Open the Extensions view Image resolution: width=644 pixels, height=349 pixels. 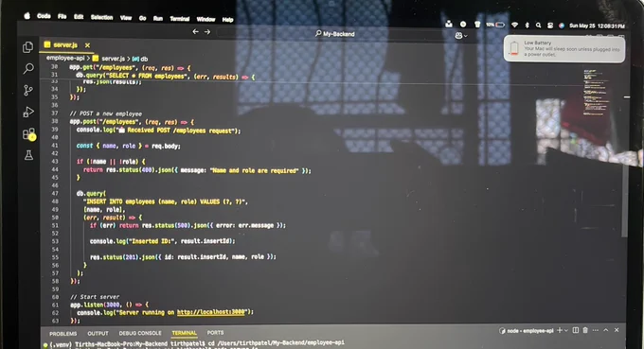coord(28,134)
